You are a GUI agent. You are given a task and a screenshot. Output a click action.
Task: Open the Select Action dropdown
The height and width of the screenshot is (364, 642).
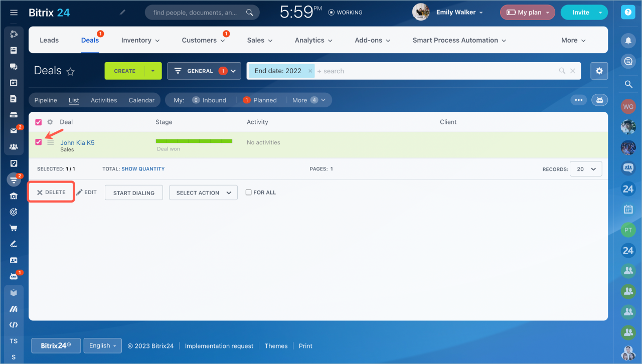click(203, 193)
